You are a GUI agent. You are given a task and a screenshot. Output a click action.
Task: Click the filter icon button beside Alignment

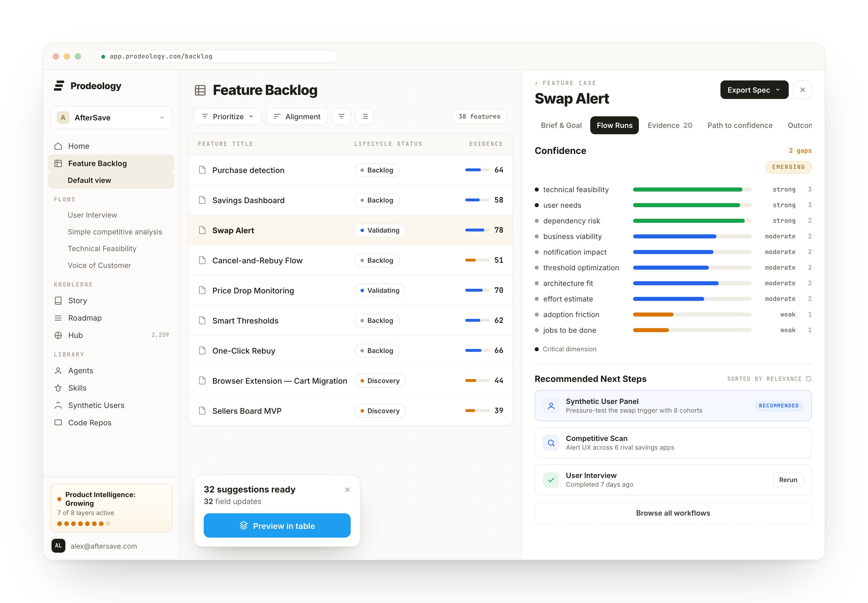pyautogui.click(x=341, y=117)
